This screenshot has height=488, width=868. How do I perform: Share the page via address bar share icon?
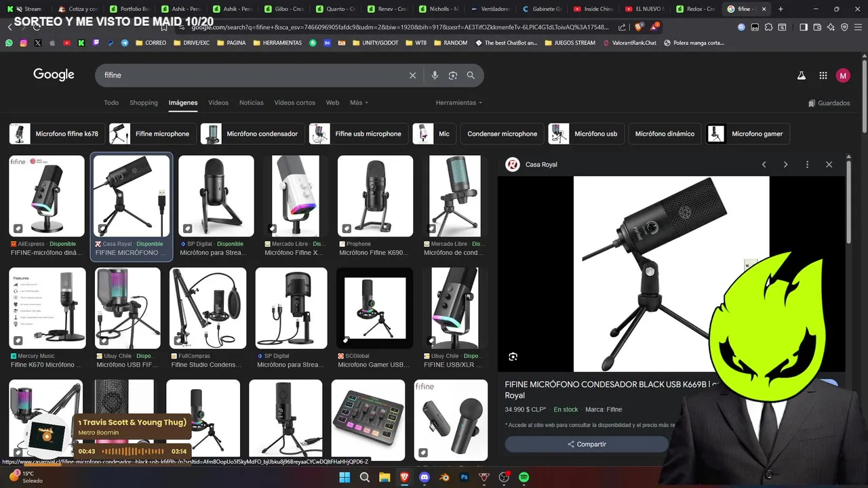(x=622, y=27)
